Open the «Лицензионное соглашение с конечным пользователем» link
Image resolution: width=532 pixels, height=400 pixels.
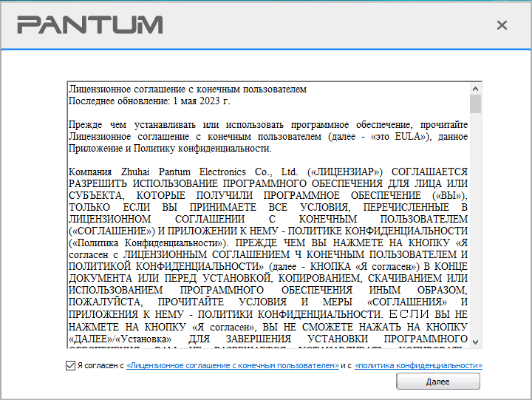[x=233, y=365]
